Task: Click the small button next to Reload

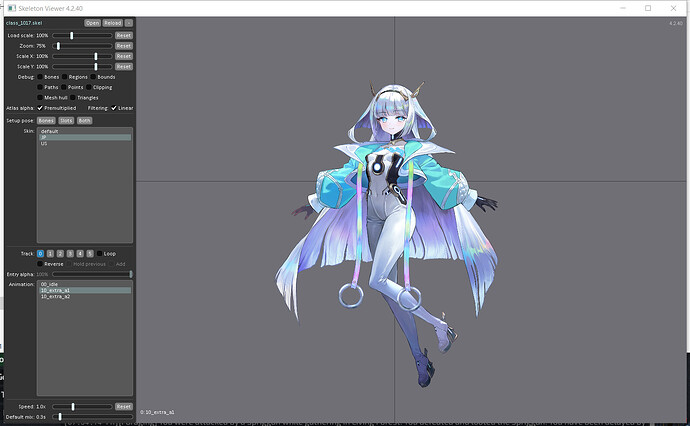Action: [128, 23]
